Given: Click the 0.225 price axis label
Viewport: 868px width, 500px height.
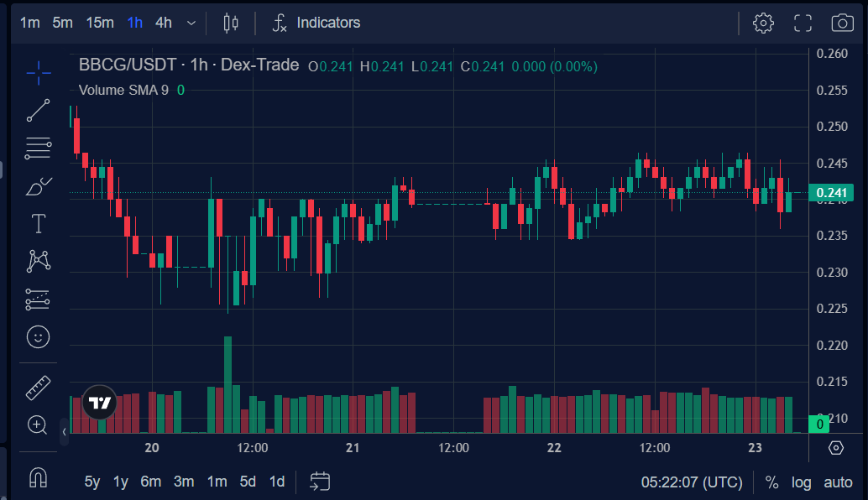Looking at the screenshot, I should pos(832,309).
